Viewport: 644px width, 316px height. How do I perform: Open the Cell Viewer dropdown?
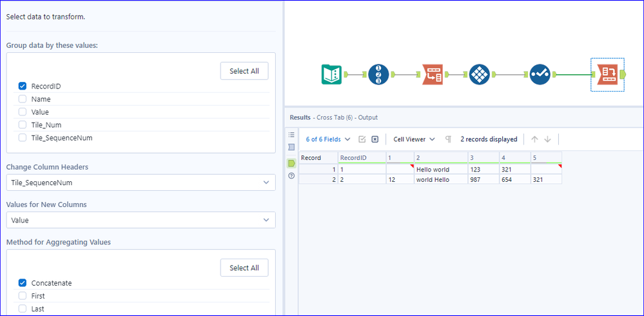click(x=414, y=139)
